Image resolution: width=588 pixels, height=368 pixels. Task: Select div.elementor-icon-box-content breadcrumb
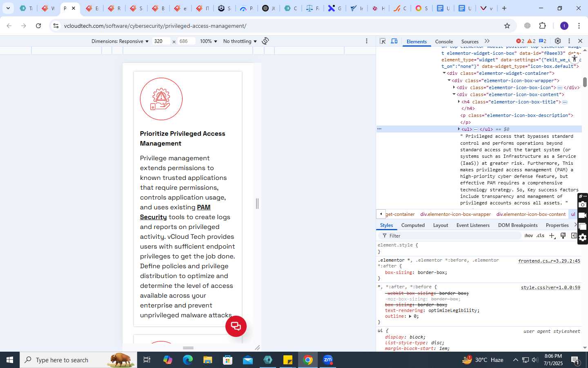[x=531, y=214]
